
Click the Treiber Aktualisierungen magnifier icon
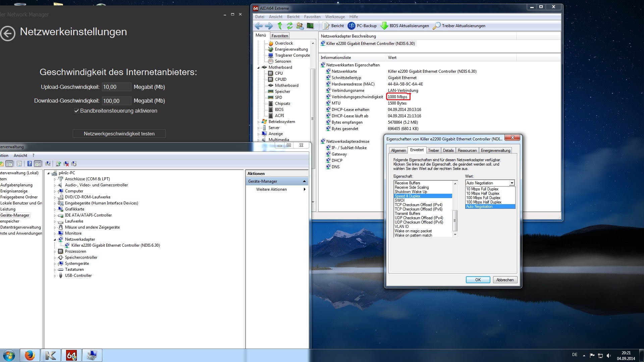pos(436,26)
